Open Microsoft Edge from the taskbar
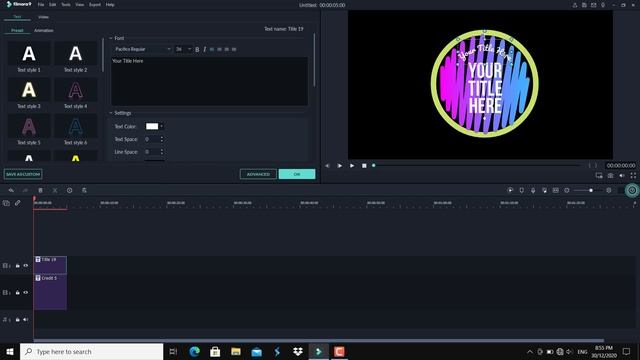Viewport: 640px width, 360px height. (x=195, y=351)
